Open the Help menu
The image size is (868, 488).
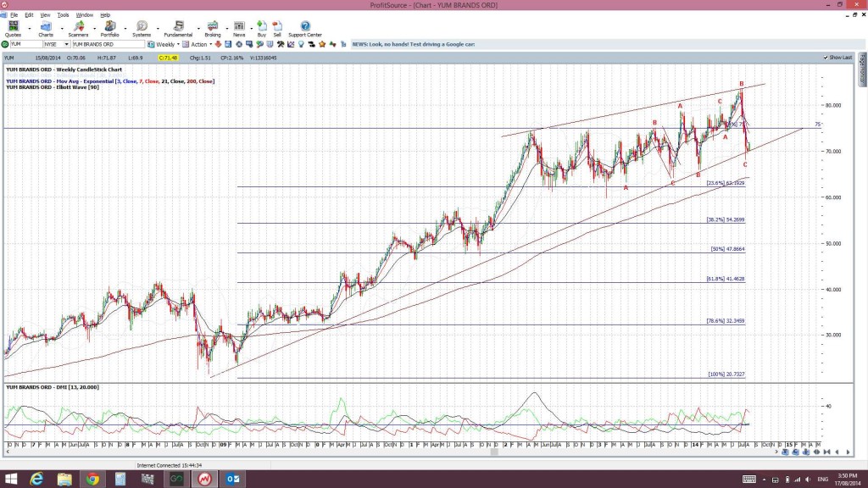click(105, 15)
